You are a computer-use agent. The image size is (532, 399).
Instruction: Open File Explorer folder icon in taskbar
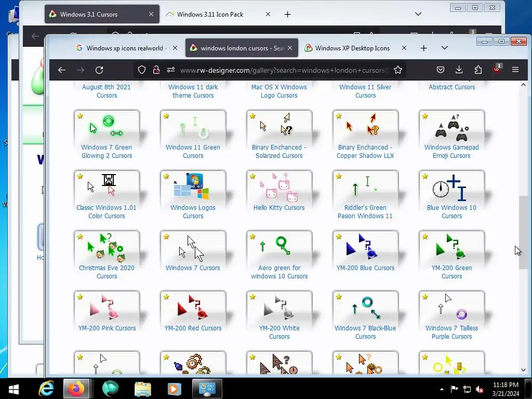pyautogui.click(x=142, y=389)
